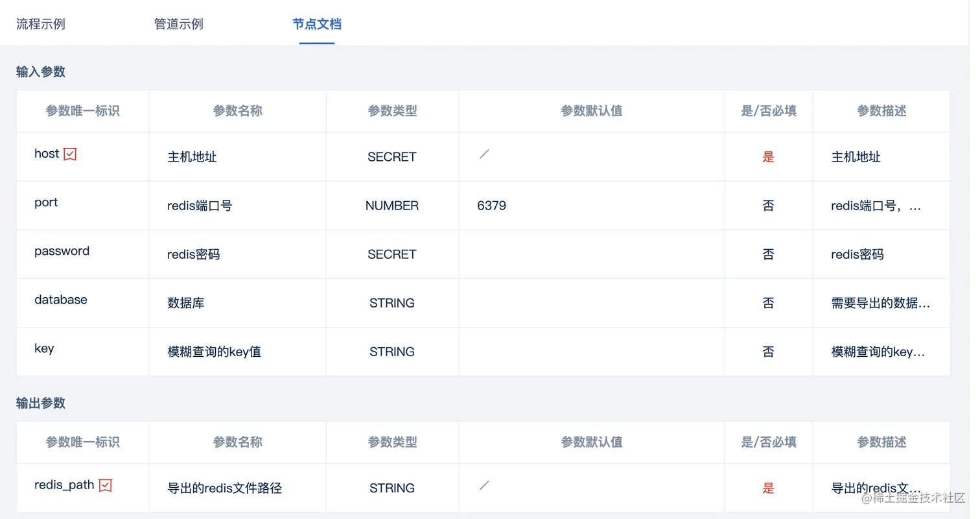Click the slash icon in redis_path's default value cell

pos(484,485)
